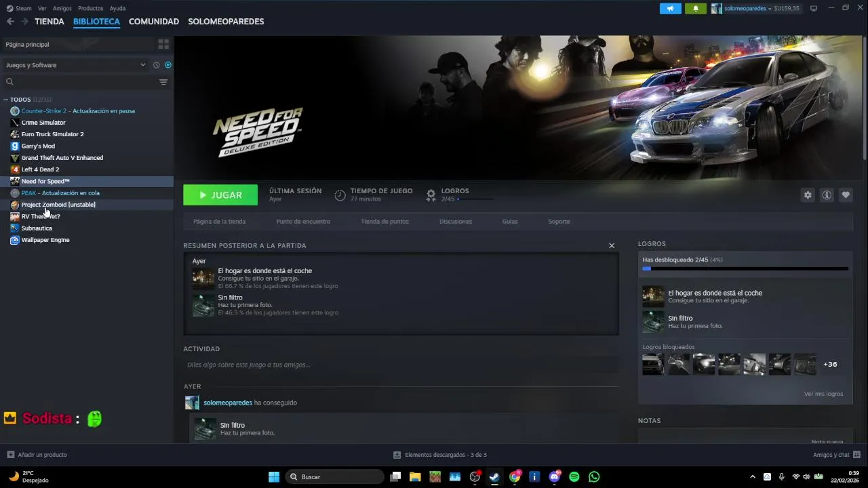The height and width of the screenshot is (488, 868).
Task: Open Punto de encuentro link
Action: (303, 222)
